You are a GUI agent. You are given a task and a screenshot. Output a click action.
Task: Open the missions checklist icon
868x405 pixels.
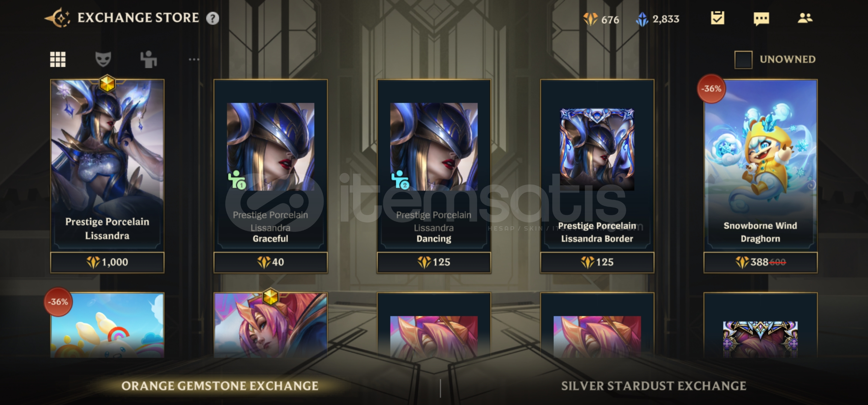point(717,18)
